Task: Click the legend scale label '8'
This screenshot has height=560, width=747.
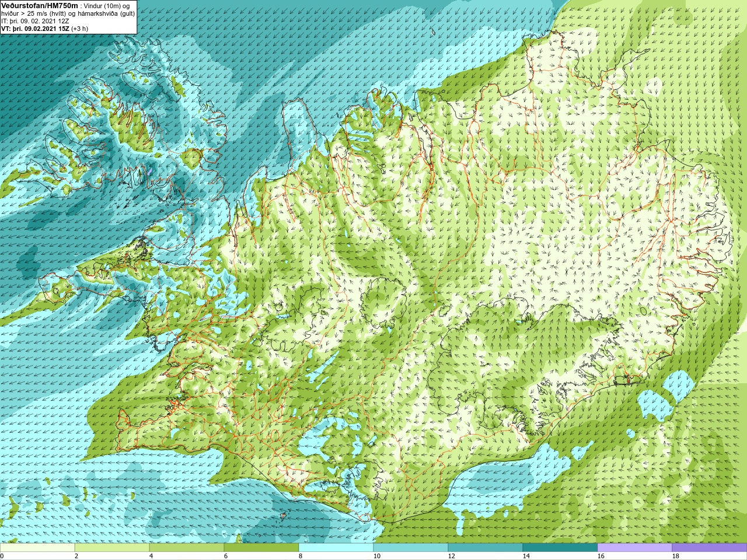Action: pyautogui.click(x=301, y=556)
